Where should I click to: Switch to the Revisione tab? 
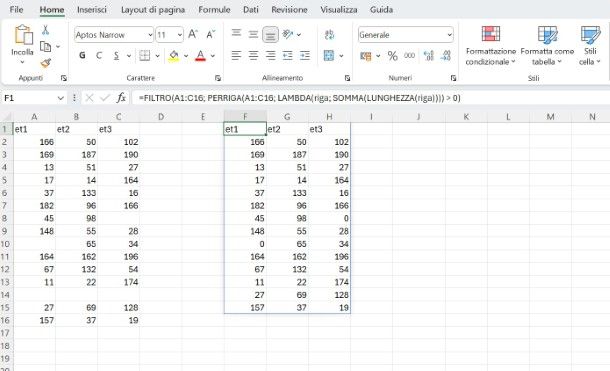pyautogui.click(x=289, y=9)
